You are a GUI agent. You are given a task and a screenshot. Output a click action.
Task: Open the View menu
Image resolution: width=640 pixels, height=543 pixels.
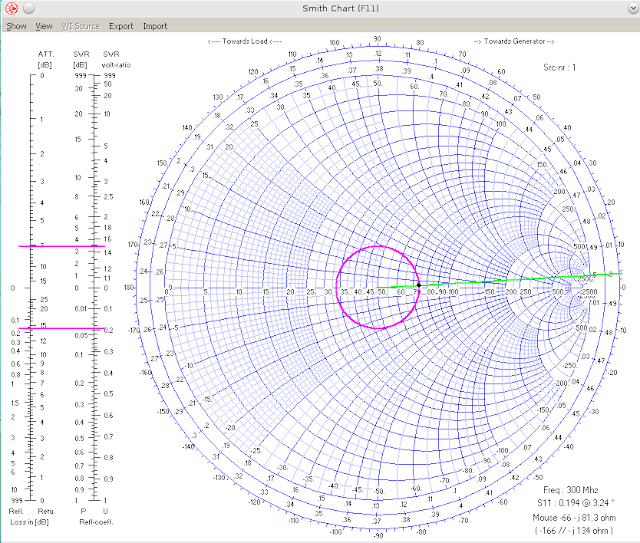point(44,26)
